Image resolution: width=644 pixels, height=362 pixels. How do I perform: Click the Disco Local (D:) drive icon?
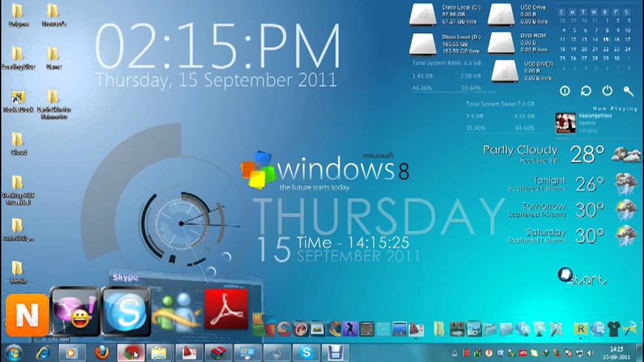(423, 44)
